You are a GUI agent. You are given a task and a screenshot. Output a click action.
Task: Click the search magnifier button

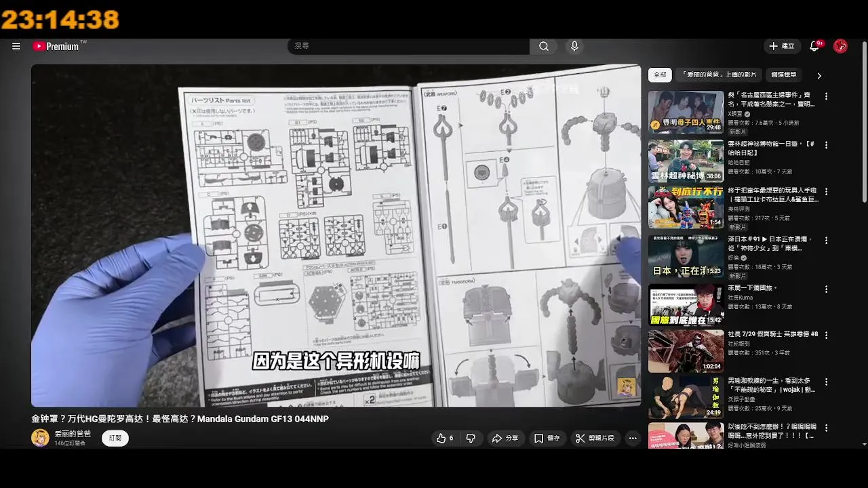(x=544, y=46)
